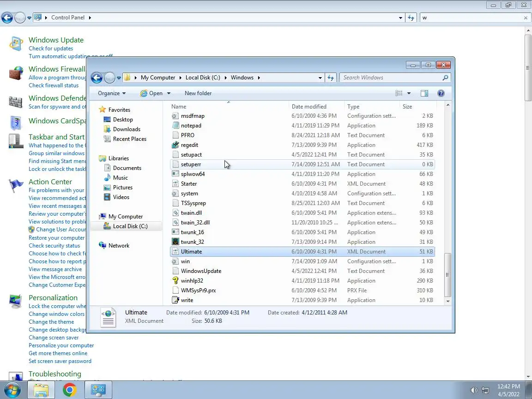This screenshot has height=399, width=532.
Task: Select Downloads in Favorites
Action: point(127,129)
